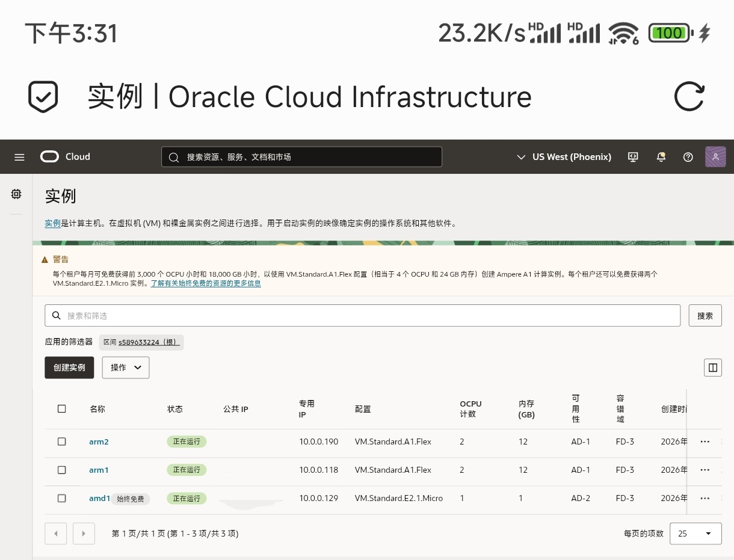Select all instances header checkbox
Viewport: 734px width, 560px height.
[x=61, y=409]
